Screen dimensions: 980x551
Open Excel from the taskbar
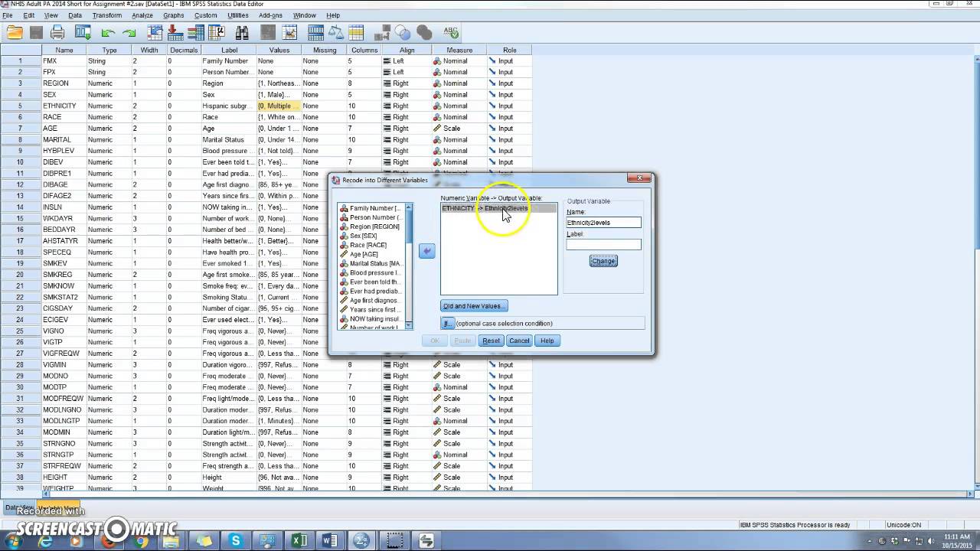[x=299, y=541]
